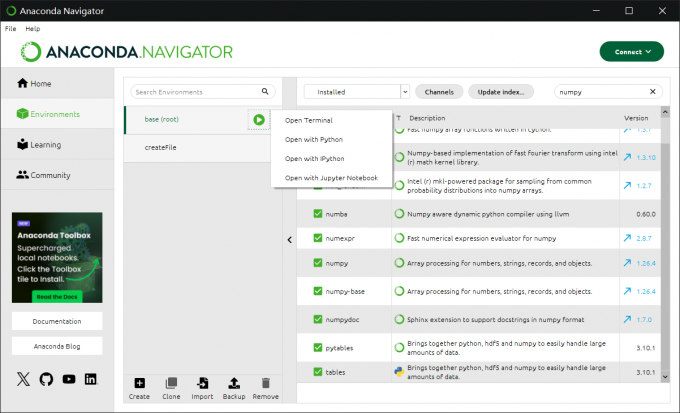
Task: Click the Channels button
Action: 439,92
